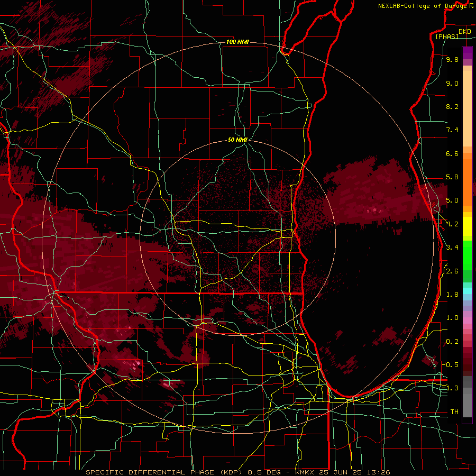Click the 6.6 value on the scale

(452, 154)
